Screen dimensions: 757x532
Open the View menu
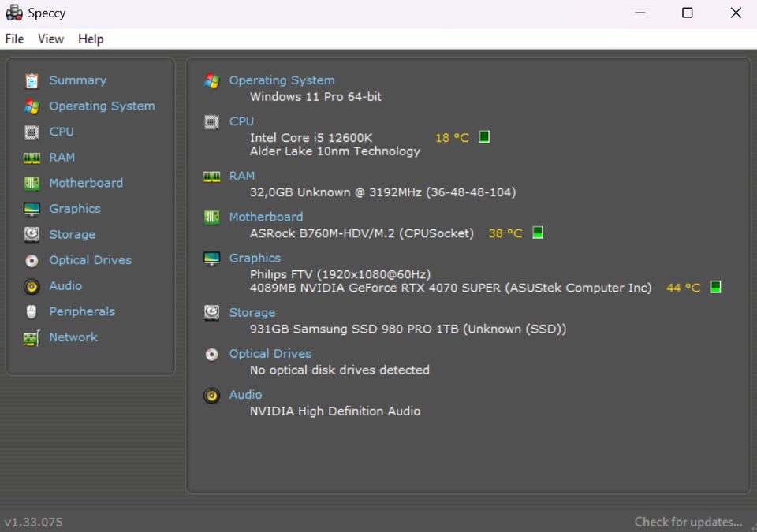pos(50,39)
